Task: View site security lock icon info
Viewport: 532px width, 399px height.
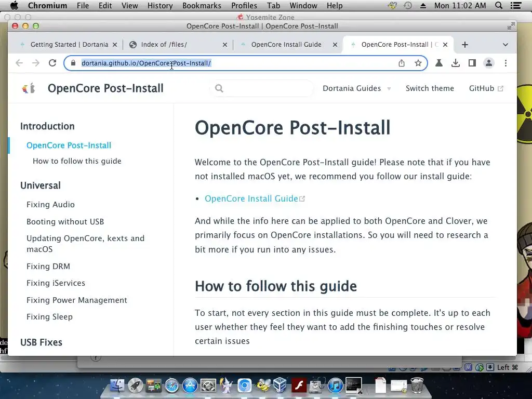Action: pyautogui.click(x=73, y=63)
